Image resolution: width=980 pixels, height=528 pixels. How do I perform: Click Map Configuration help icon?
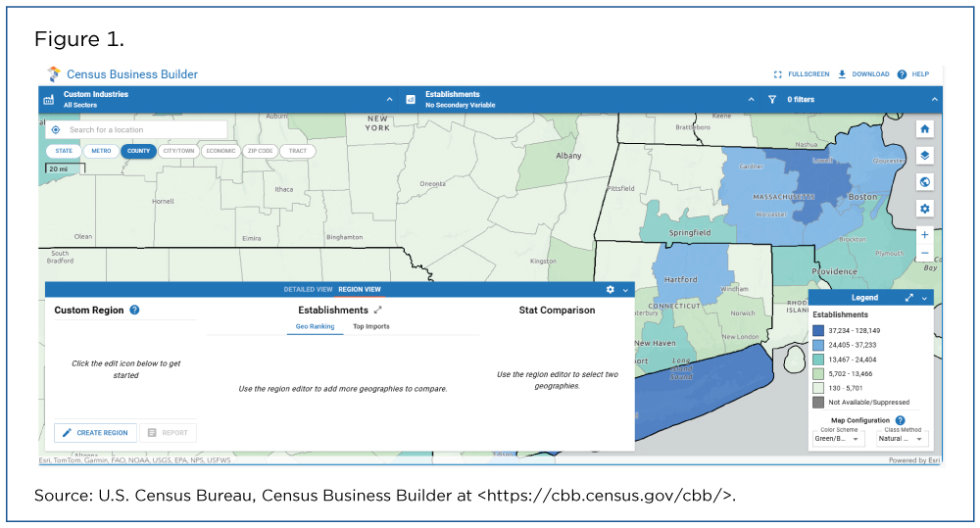pyautogui.click(x=900, y=420)
